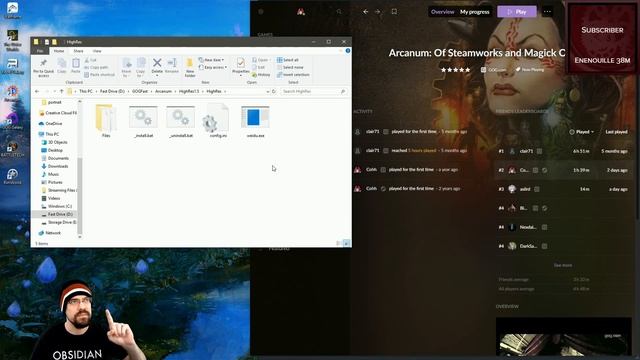Switch to the View ribbon tab
The width and height of the screenshot is (640, 360).
pyautogui.click(x=97, y=51)
